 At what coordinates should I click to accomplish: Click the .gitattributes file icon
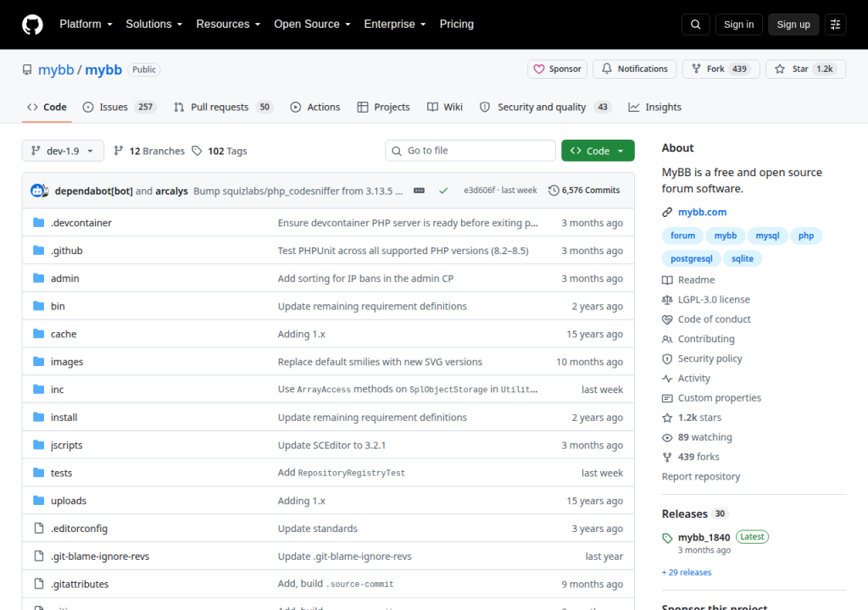pos(39,584)
